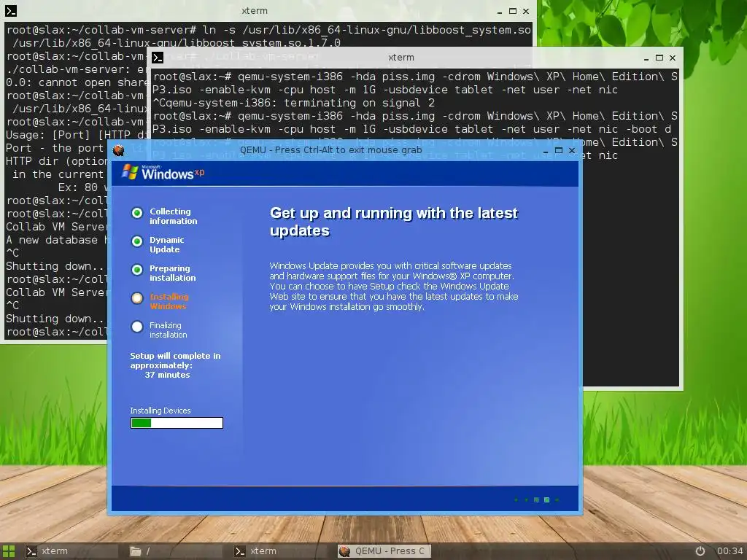Image resolution: width=747 pixels, height=560 pixels.
Task: Maximize the middle xterm window
Action: (x=659, y=58)
